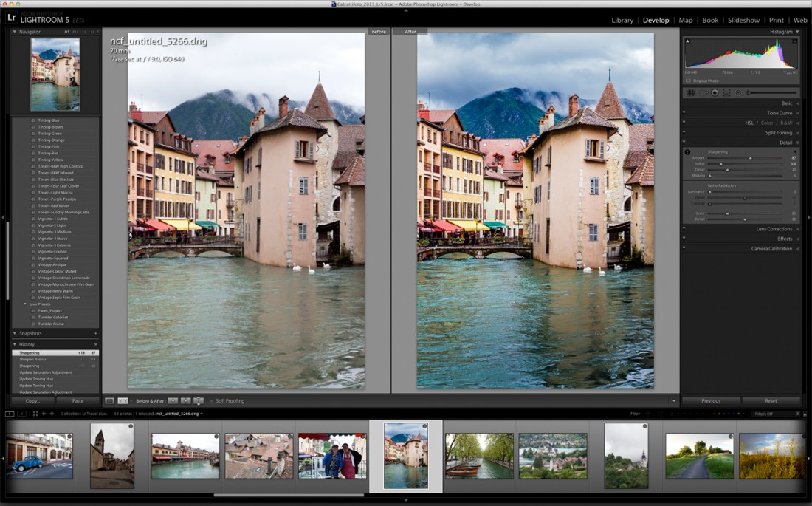The width and height of the screenshot is (812, 506).
Task: Select the Crop Overlay tool
Action: click(x=692, y=92)
